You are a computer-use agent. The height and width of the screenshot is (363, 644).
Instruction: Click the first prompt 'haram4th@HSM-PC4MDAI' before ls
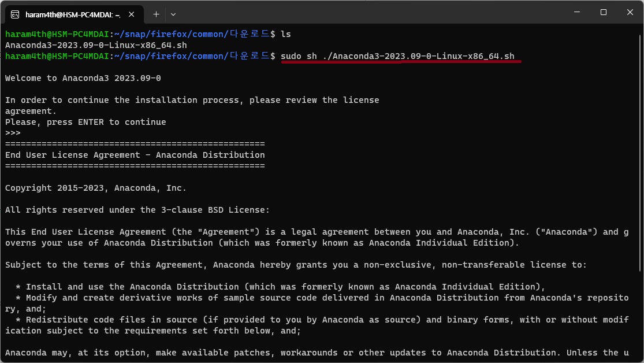pos(57,34)
